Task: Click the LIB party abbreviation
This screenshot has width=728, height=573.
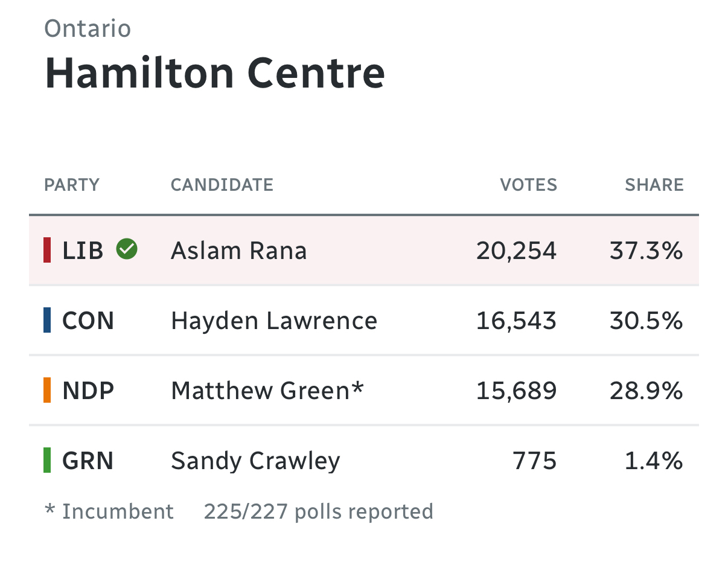Action: [x=83, y=250]
